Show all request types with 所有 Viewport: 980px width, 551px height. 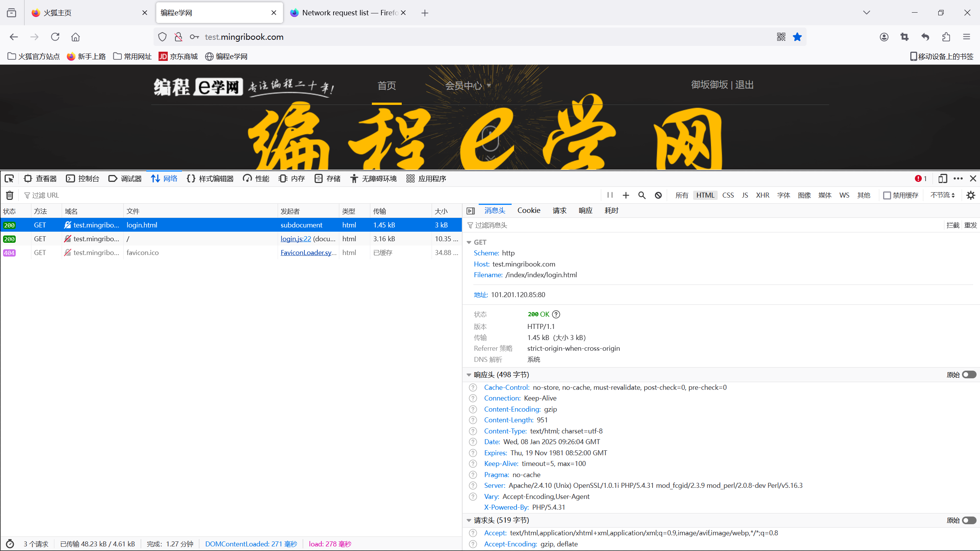click(682, 195)
